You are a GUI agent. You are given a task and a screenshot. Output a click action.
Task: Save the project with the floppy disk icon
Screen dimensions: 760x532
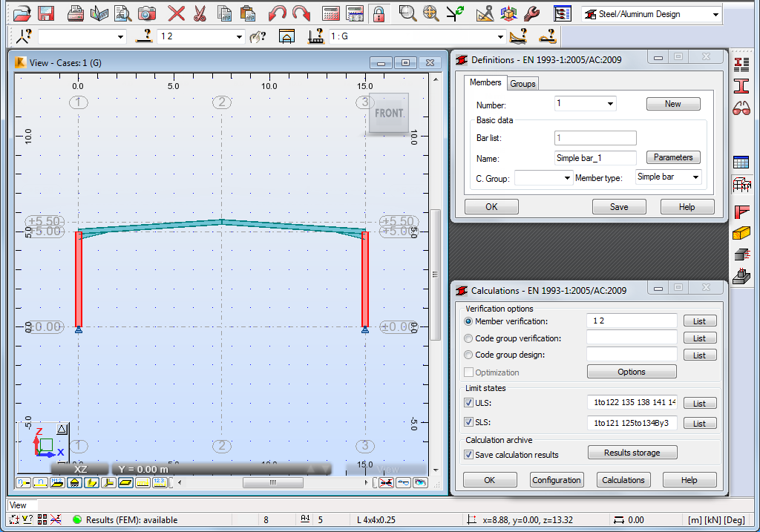coord(45,13)
